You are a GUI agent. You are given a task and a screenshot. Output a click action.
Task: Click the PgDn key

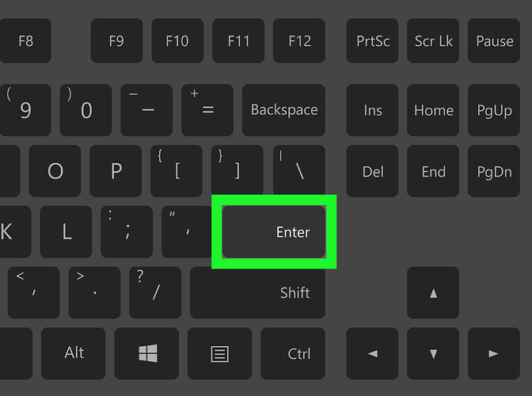(x=494, y=171)
